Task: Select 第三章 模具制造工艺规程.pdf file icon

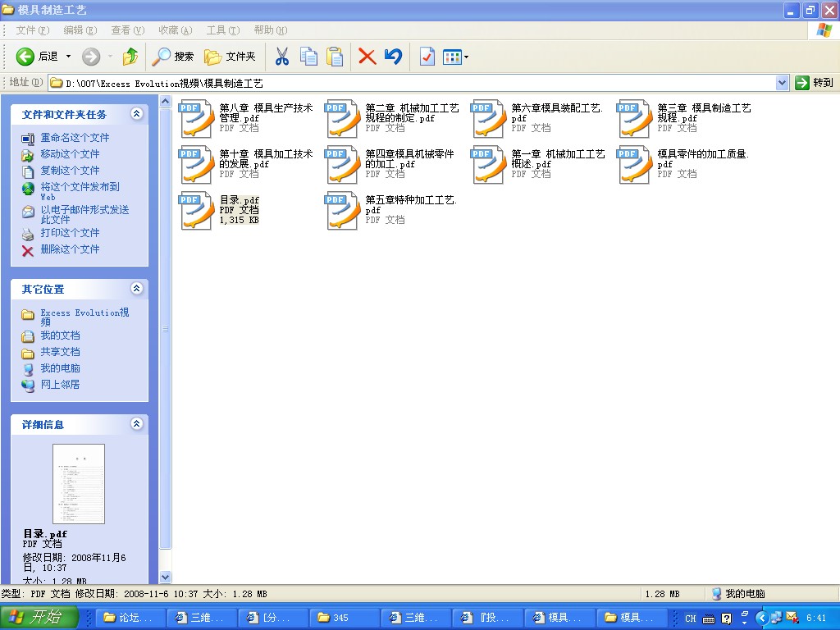Action: click(634, 118)
